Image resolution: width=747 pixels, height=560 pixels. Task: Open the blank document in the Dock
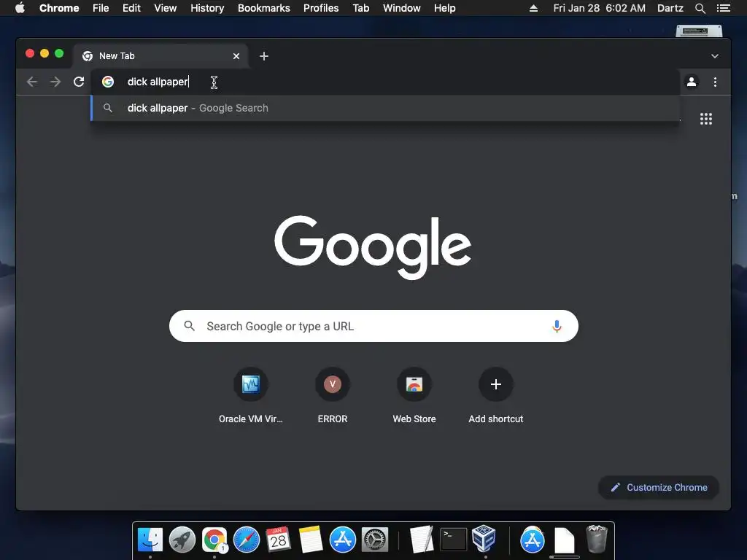565,540
